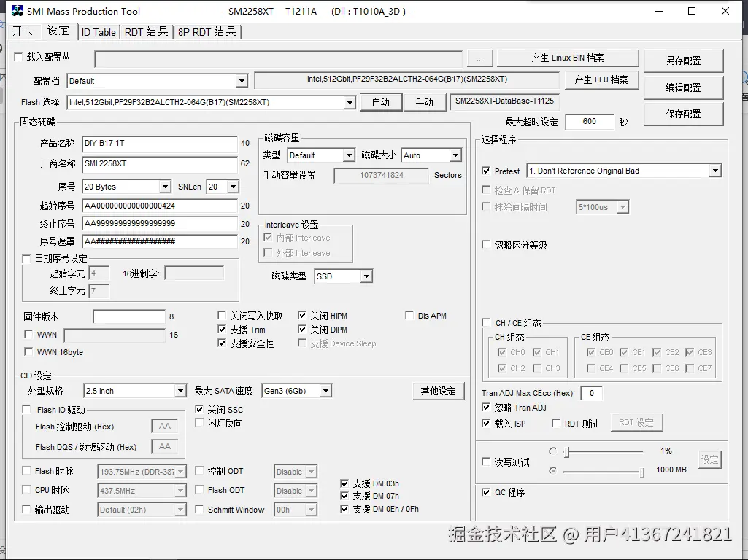The width and height of the screenshot is (748, 560).
Task: Click Tran ADJ Max CEcc field
Action: click(592, 393)
